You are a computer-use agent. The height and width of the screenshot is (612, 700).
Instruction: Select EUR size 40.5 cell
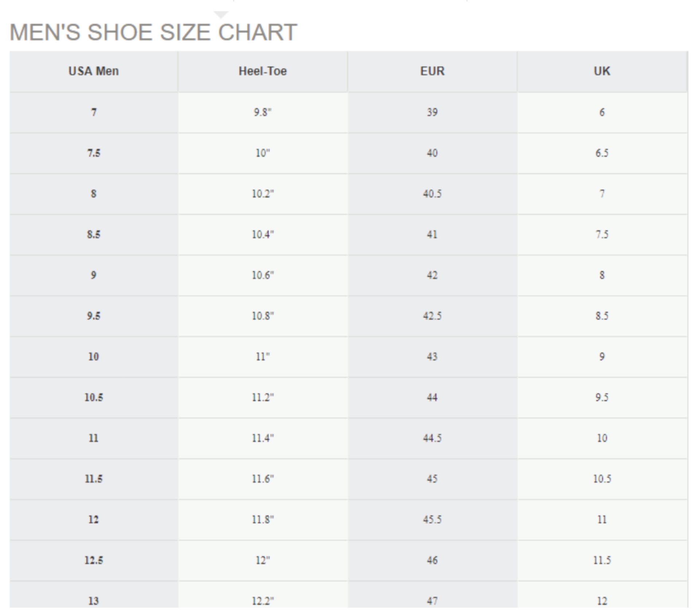pyautogui.click(x=432, y=194)
